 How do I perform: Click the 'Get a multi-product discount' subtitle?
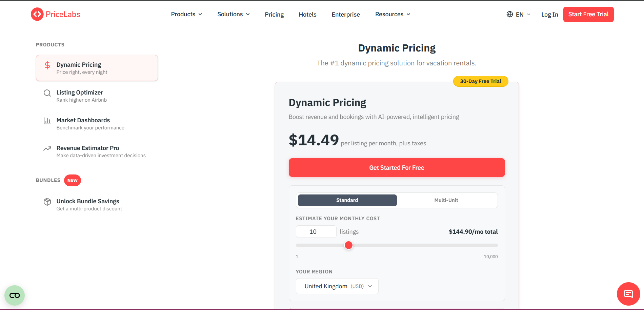click(89, 209)
